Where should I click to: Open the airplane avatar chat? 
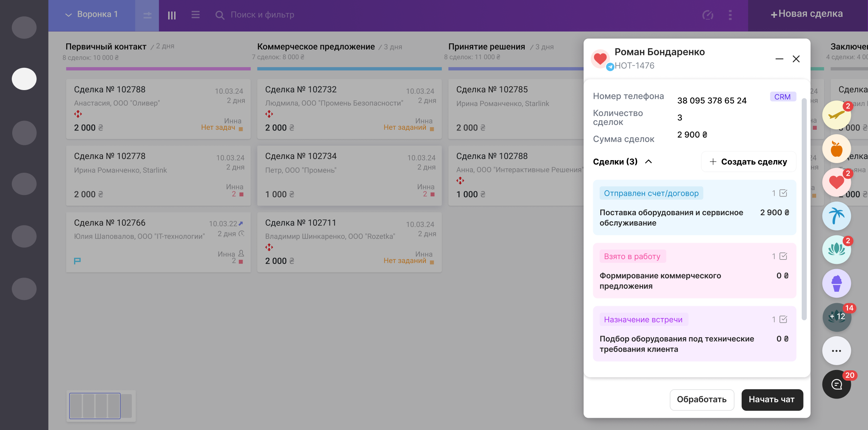[836, 115]
